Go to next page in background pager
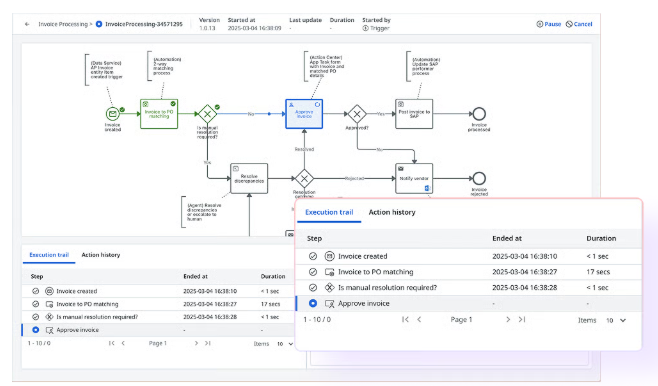658x386 pixels. [196, 343]
